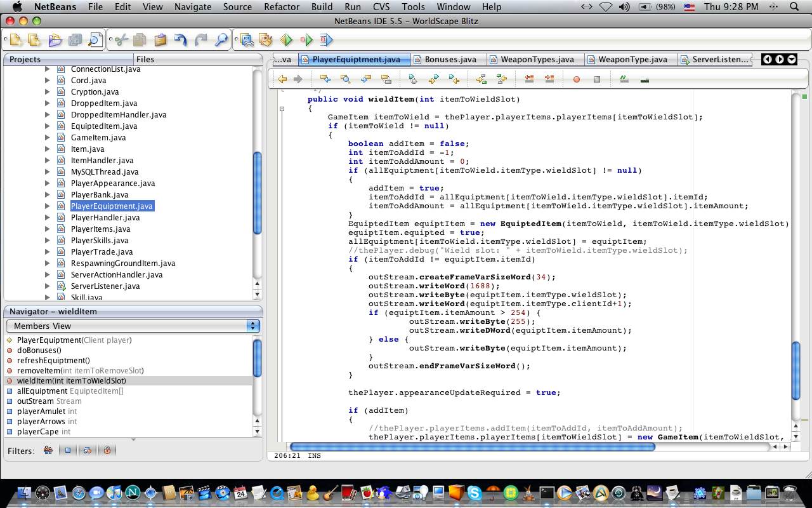Click the Save All toolbar icon
The width and height of the screenshot is (812, 508).
tap(75, 40)
